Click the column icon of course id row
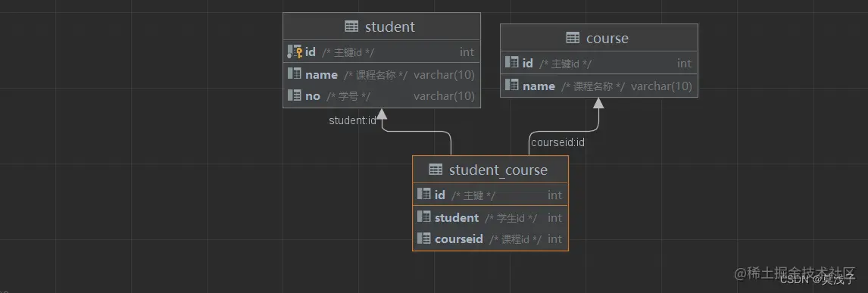 point(512,63)
